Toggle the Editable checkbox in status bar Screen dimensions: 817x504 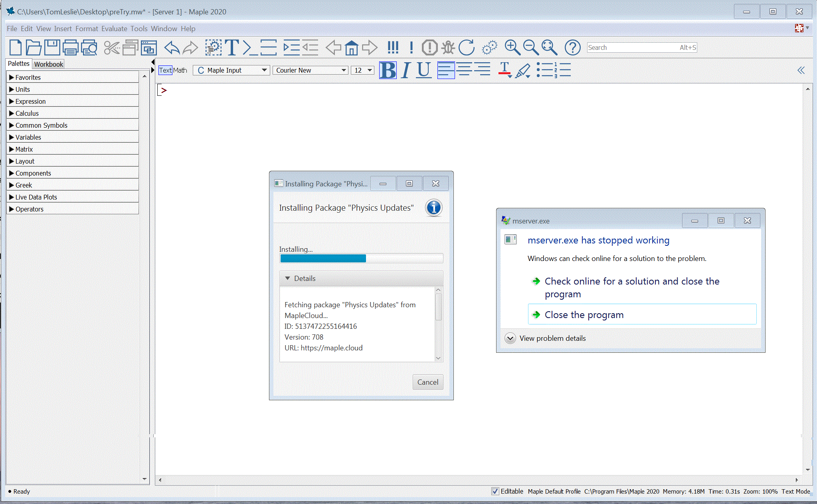coord(495,491)
